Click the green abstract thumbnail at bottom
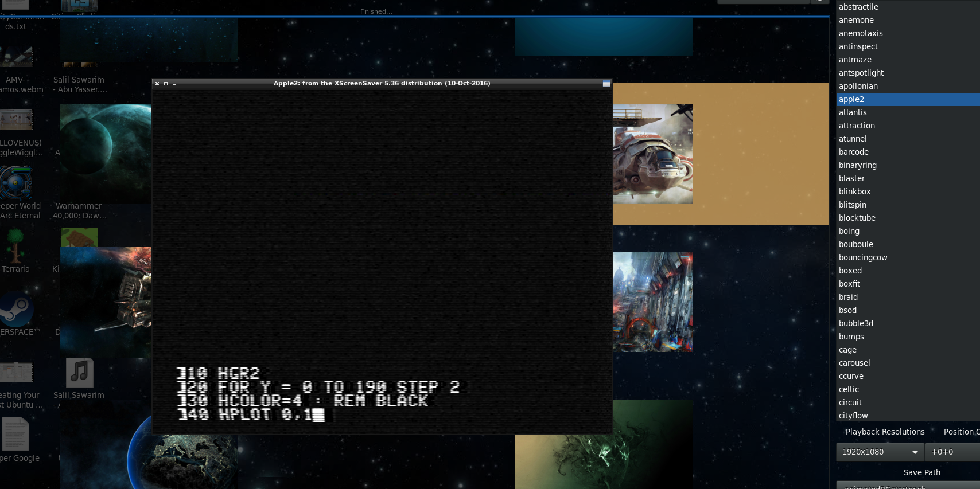The height and width of the screenshot is (489, 980). coord(604,461)
